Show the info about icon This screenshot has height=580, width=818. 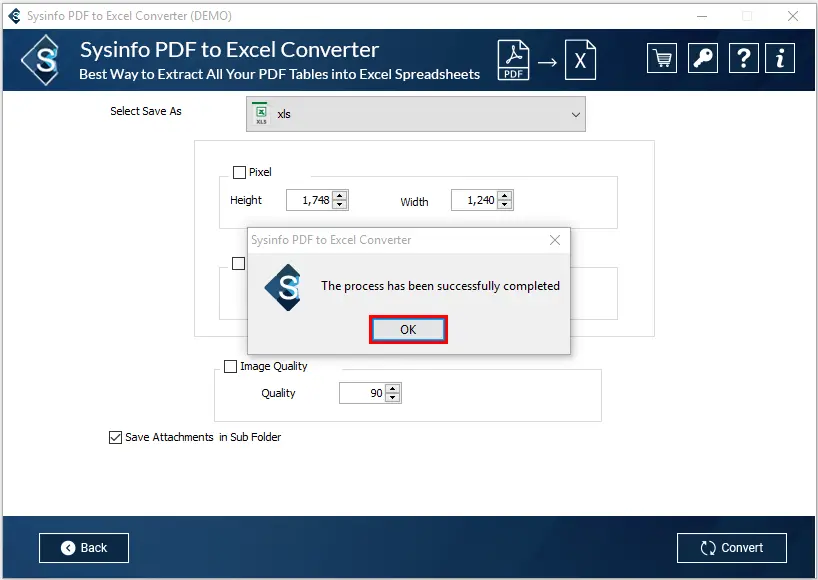(x=780, y=58)
